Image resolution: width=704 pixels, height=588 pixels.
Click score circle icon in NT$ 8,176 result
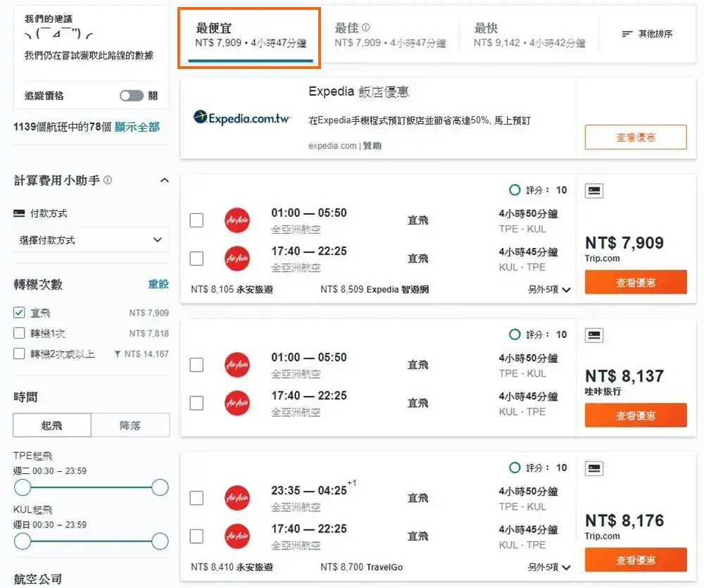tap(515, 468)
